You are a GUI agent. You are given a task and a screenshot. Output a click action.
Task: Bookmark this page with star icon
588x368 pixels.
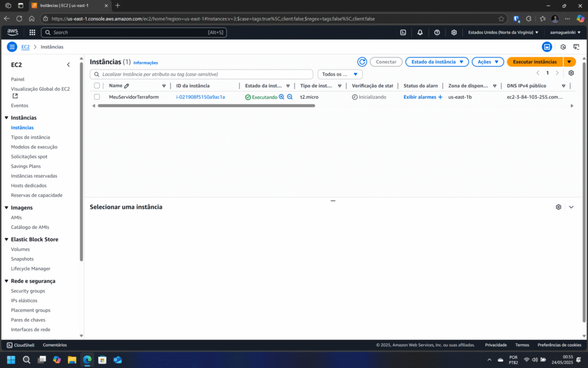point(501,19)
